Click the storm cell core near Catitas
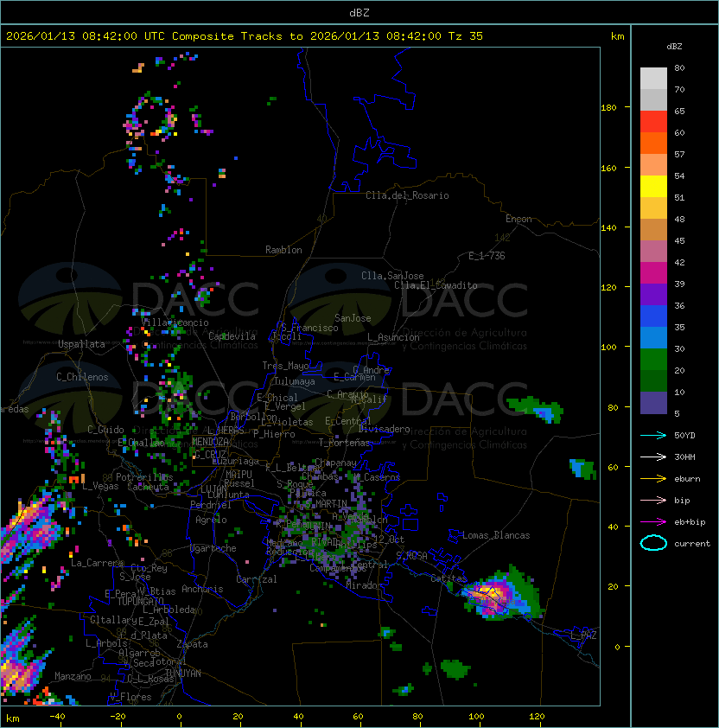This screenshot has height=728, width=719. tap(488, 594)
